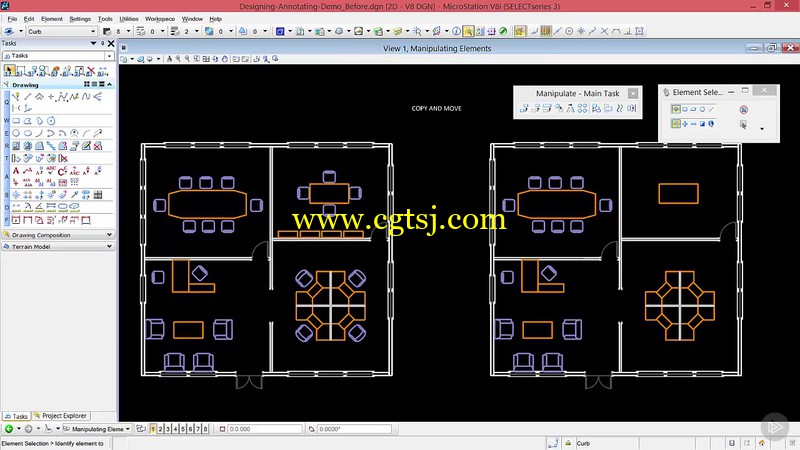Select the Place Block tool in Drawing tasks
This screenshot has height=450, width=800.
click(x=16, y=121)
